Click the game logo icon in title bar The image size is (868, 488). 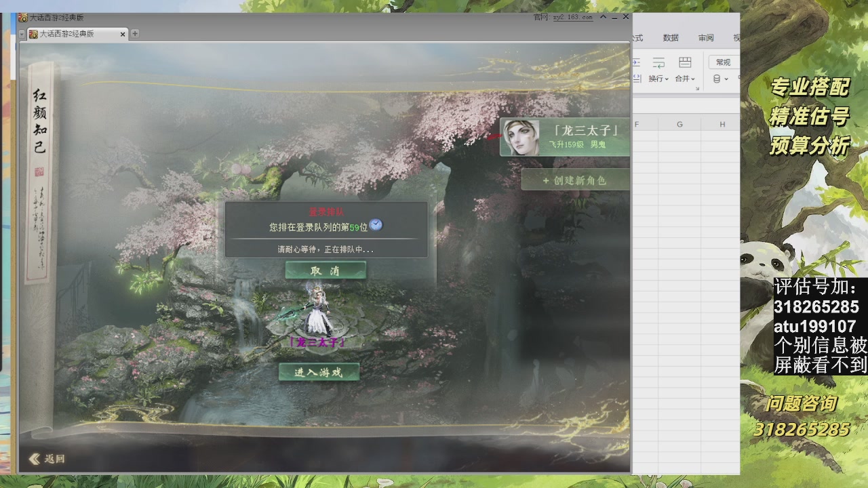[x=23, y=17]
